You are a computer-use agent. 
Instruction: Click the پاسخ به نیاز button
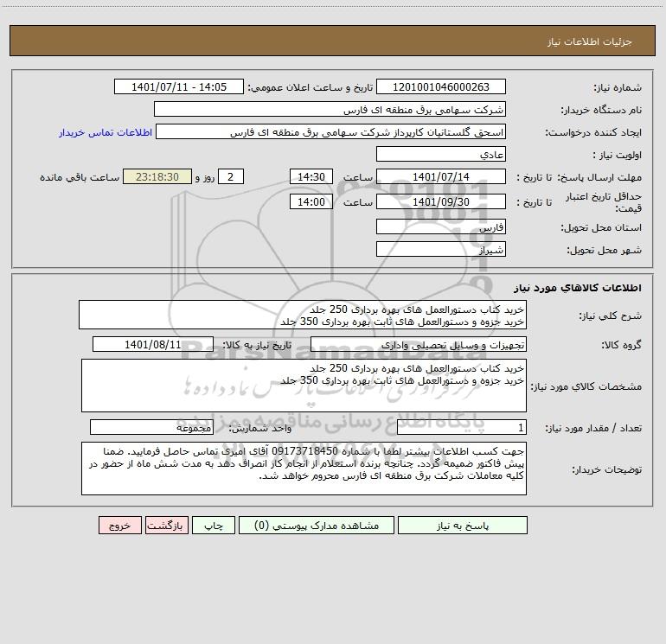(463, 526)
